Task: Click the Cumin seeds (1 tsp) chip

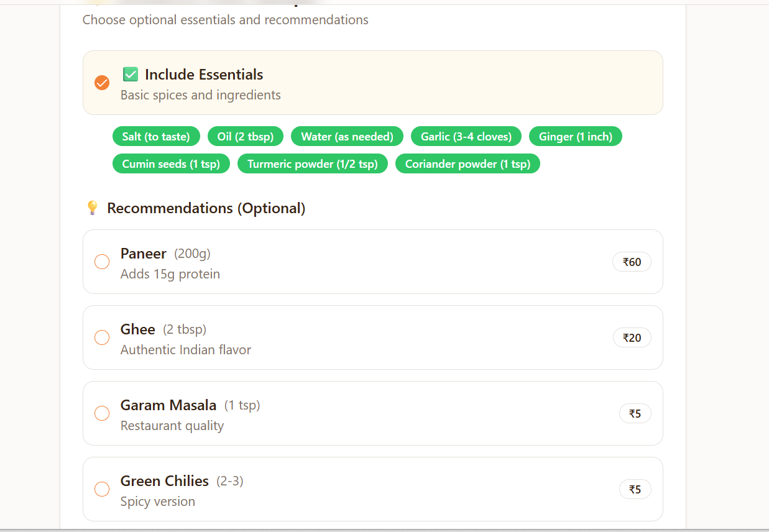Action: (171, 164)
